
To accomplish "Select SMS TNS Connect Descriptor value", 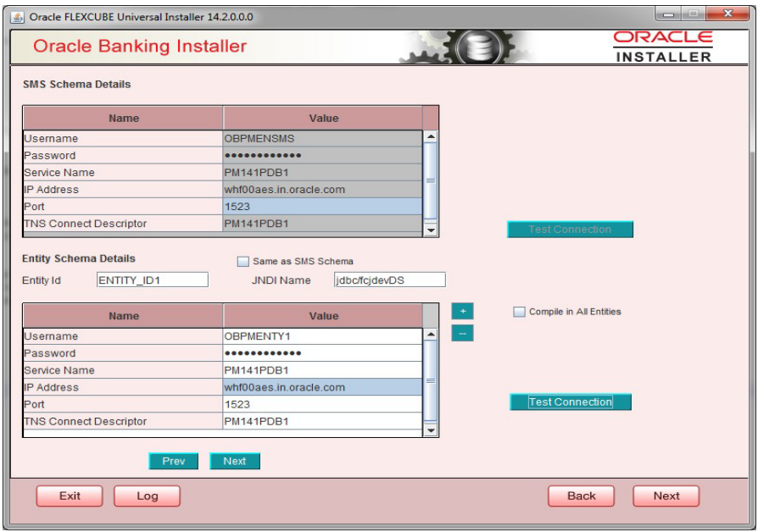I will coord(322,224).
